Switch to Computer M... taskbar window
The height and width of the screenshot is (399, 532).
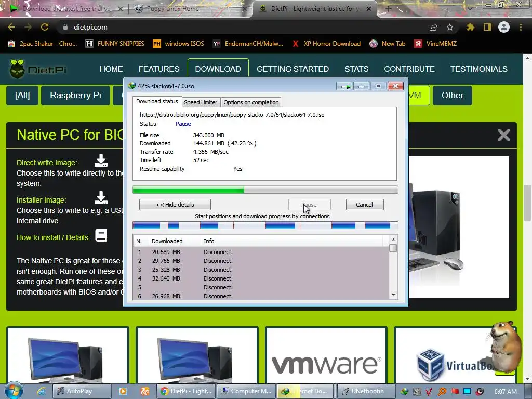click(246, 391)
